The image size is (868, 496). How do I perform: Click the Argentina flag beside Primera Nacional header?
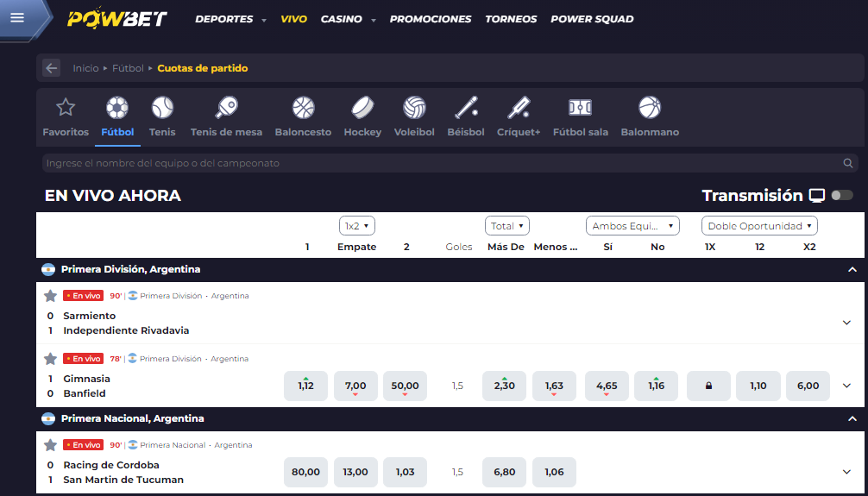point(48,419)
